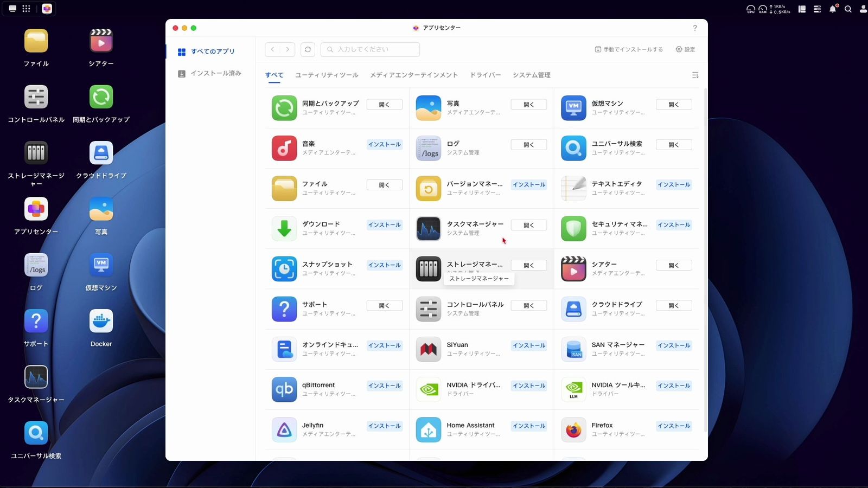The width and height of the screenshot is (868, 488).
Task: Open the タスクマネージャー desktop icon
Action: (x=36, y=377)
